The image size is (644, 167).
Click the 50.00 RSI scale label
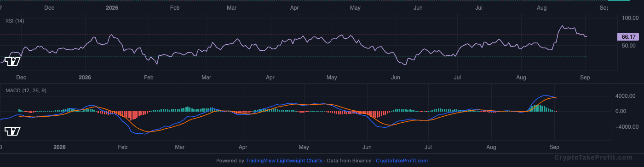pyautogui.click(x=628, y=46)
